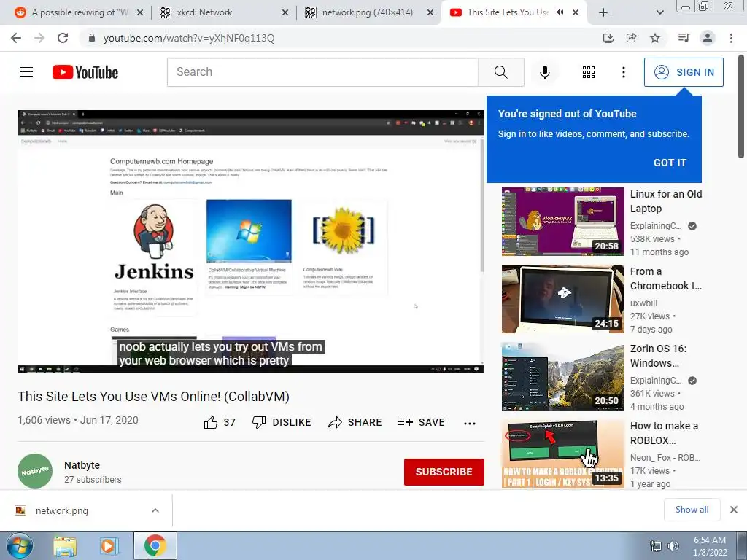Click the 'Linux for an Old Laptop' title

[666, 201]
